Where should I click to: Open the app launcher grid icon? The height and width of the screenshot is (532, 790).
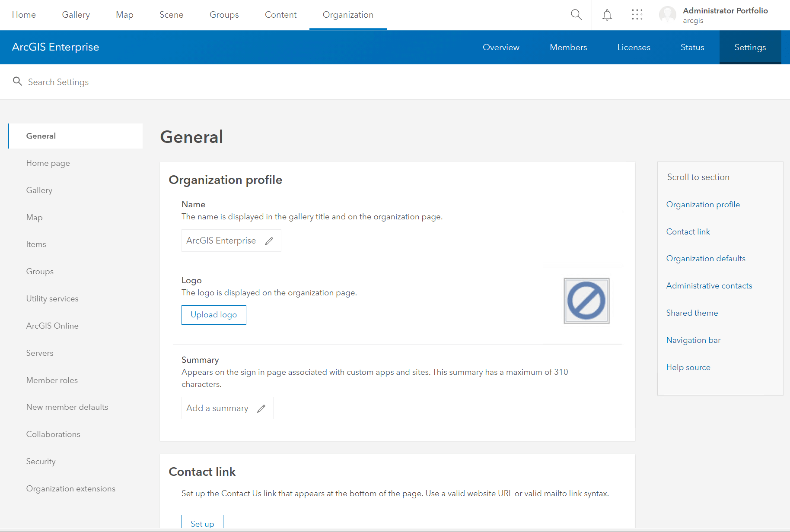point(637,15)
